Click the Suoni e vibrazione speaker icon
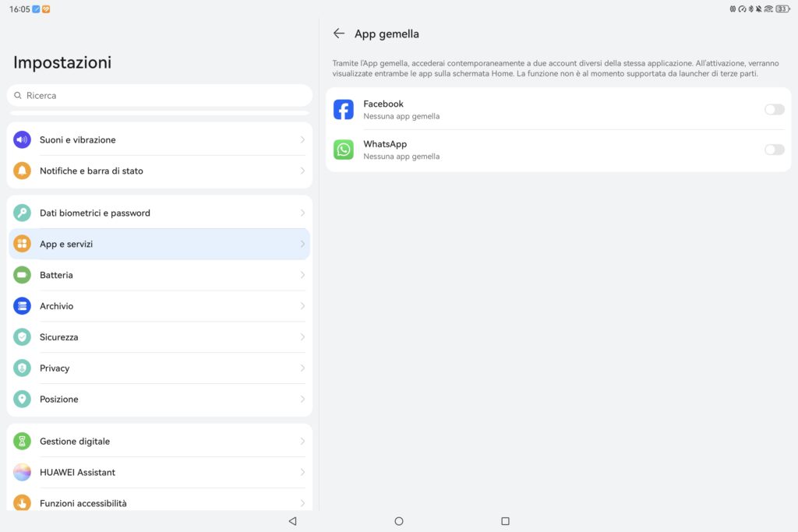This screenshot has width=798, height=532. pos(22,140)
